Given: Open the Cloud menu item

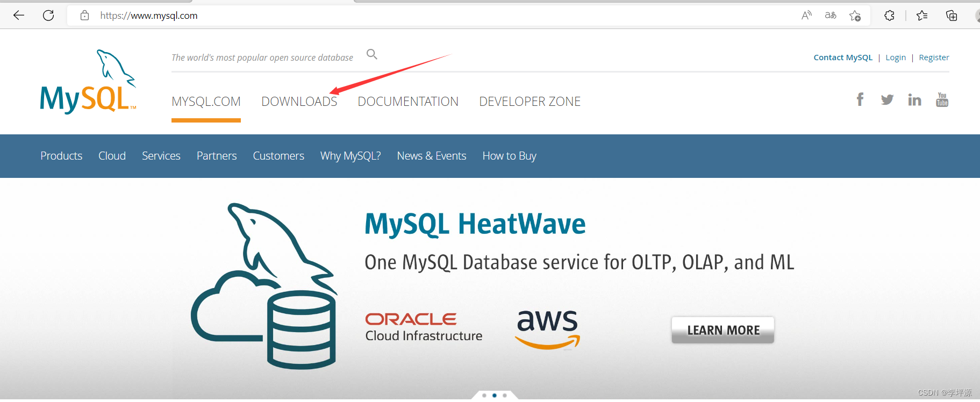Looking at the screenshot, I should click(x=112, y=156).
